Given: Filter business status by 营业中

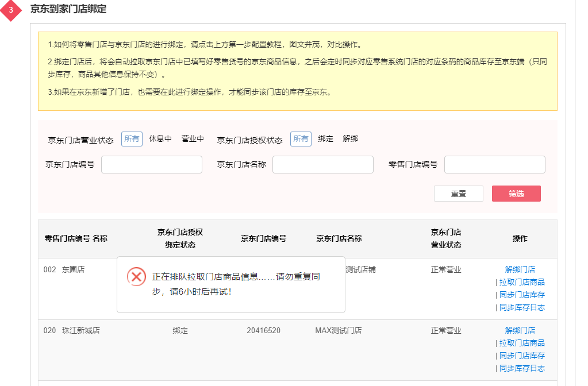Looking at the screenshot, I should click(x=193, y=138).
